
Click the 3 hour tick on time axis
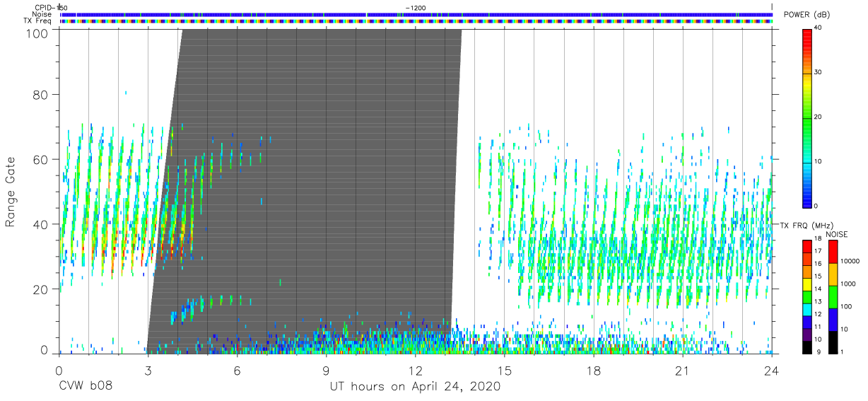coord(148,371)
